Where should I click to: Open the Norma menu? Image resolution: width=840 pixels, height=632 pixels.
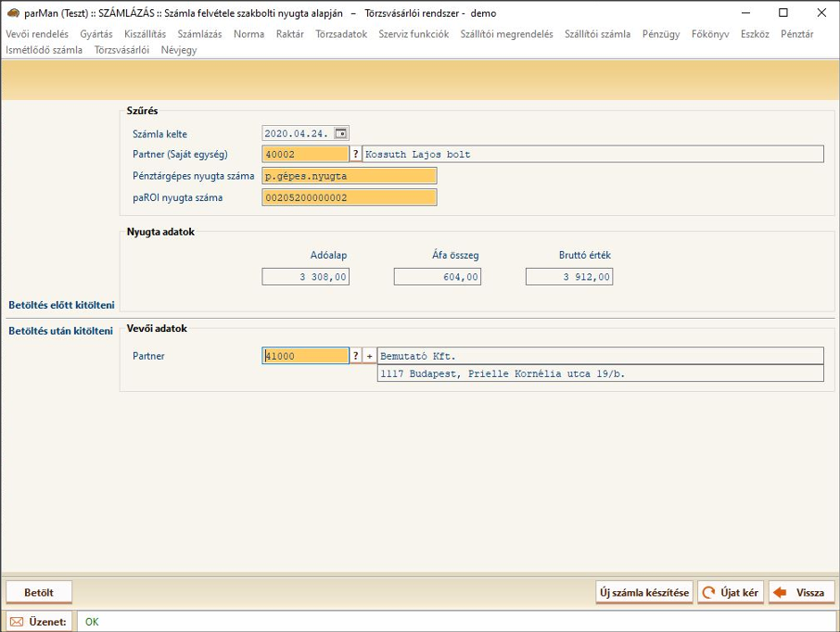coord(249,33)
